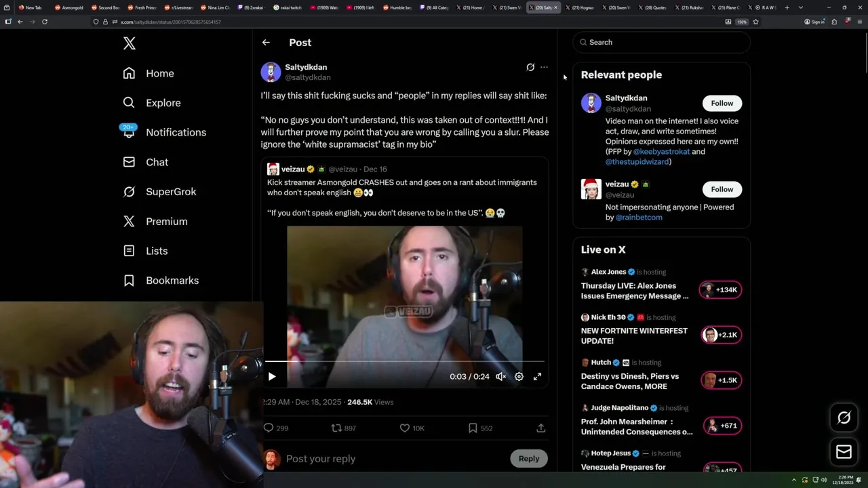Open Lists in the sidebar
This screenshot has width=868, height=488.
tap(145, 251)
